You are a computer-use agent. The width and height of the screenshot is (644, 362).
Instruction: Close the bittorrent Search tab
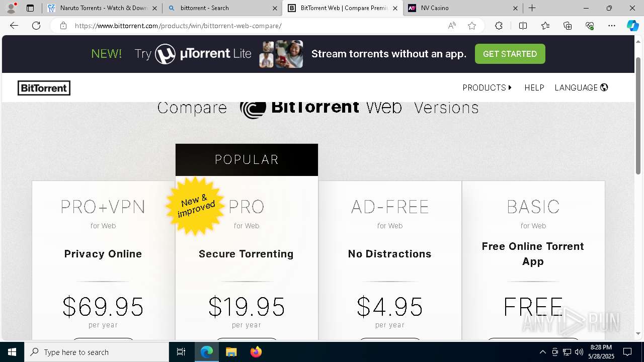275,8
